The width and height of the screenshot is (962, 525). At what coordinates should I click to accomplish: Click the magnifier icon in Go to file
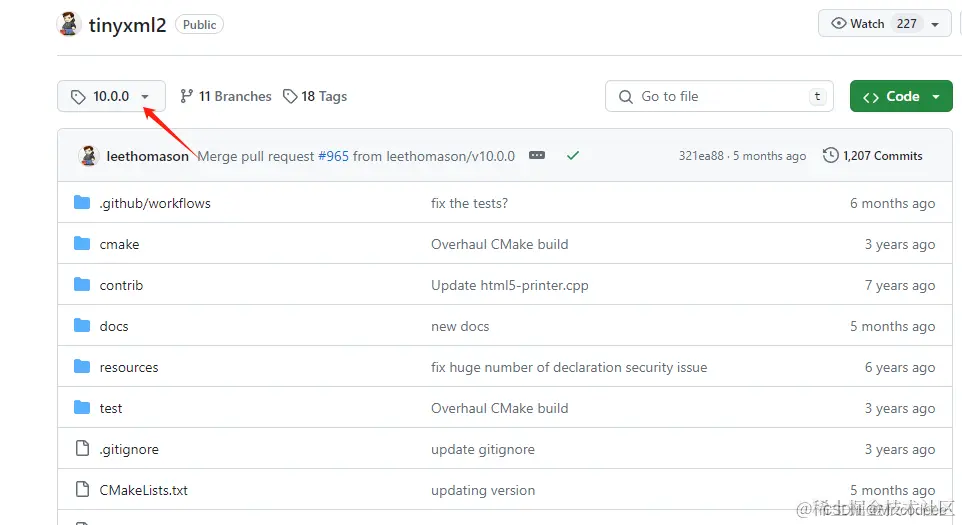625,97
